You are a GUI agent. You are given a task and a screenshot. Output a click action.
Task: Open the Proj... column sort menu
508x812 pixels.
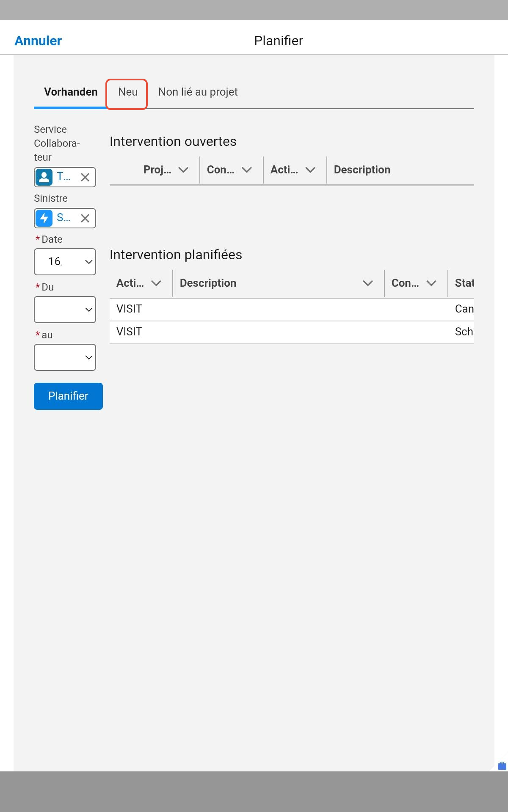(x=183, y=170)
